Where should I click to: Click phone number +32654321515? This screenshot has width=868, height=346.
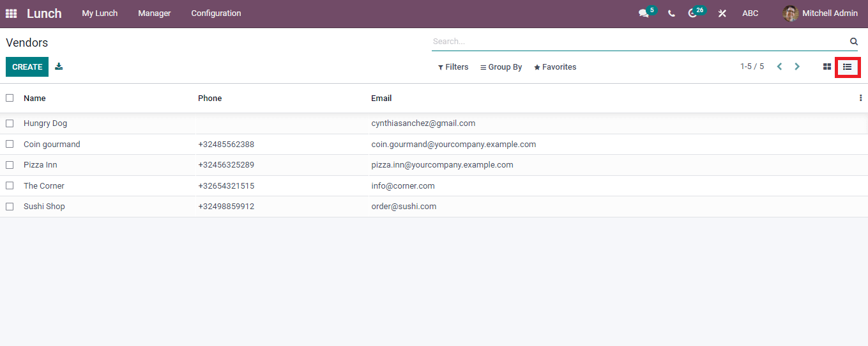point(226,186)
